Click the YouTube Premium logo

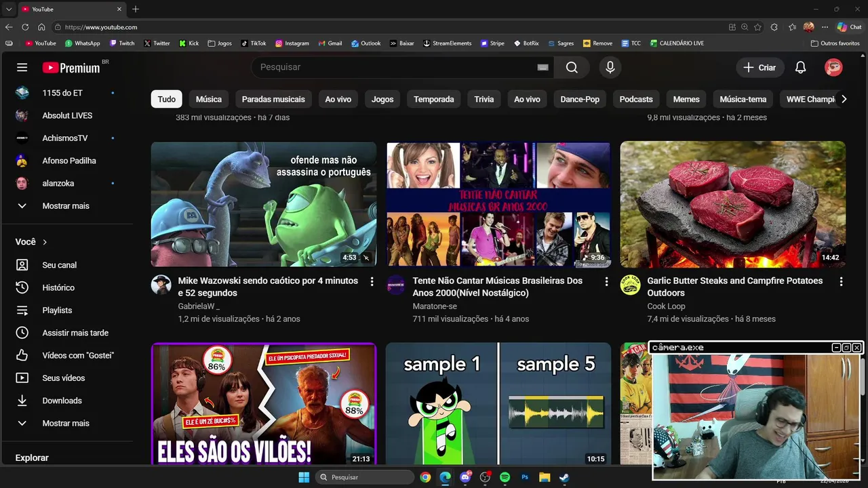[x=71, y=68]
